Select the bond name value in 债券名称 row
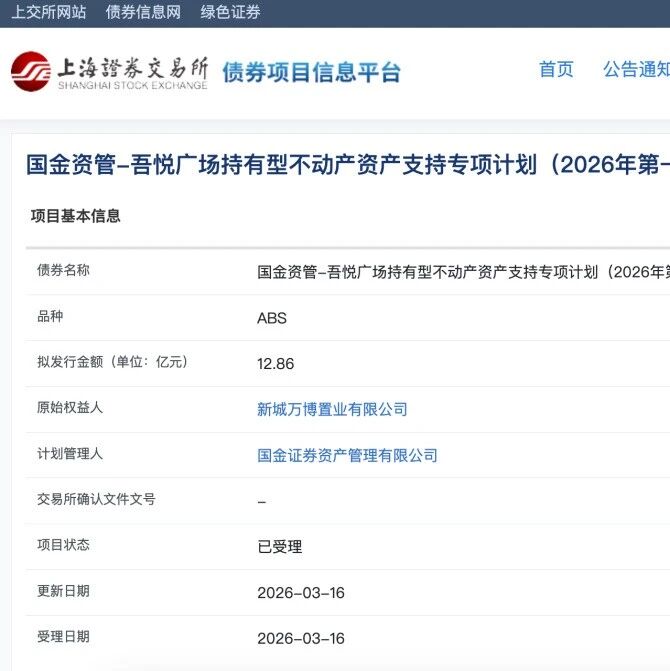This screenshot has width=670, height=671. click(463, 272)
